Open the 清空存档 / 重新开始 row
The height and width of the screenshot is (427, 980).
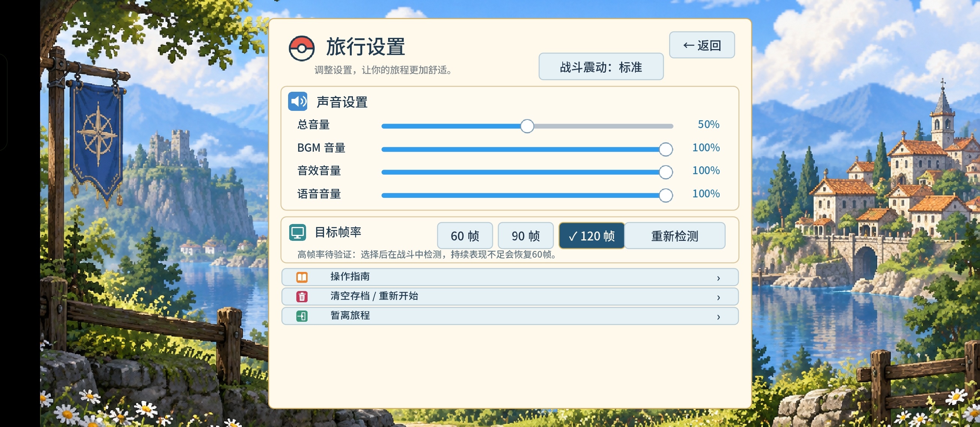tap(510, 297)
